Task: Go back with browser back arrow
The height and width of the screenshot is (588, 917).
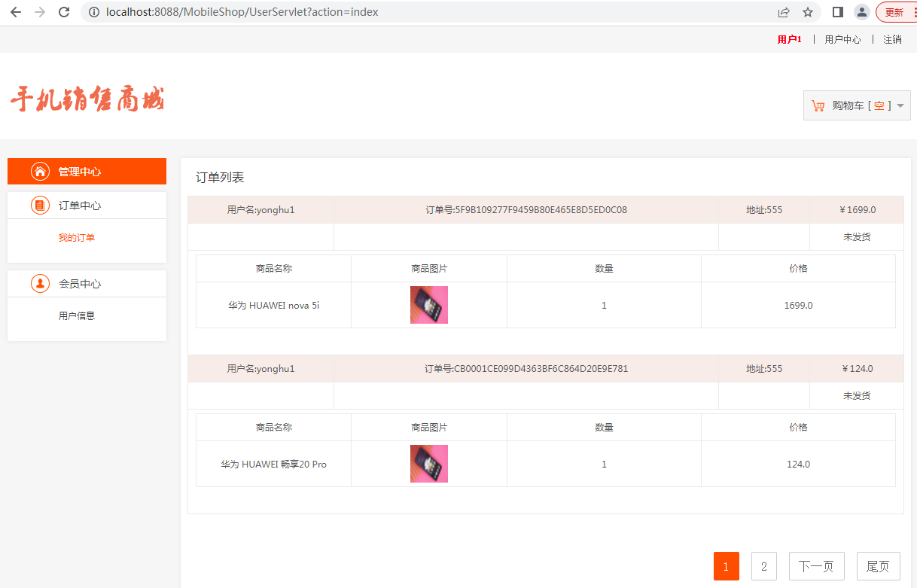Action: pyautogui.click(x=16, y=12)
